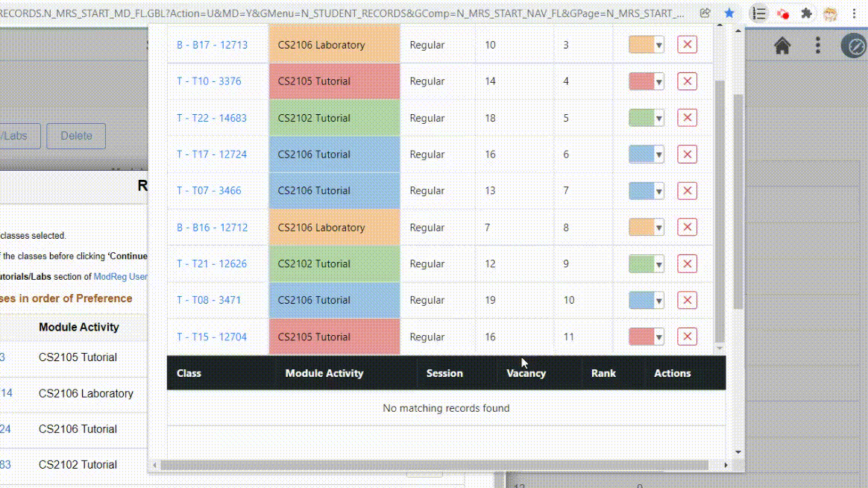Click the compass navigation bar icon
The width and height of the screenshot is (868, 488).
[x=854, y=46]
